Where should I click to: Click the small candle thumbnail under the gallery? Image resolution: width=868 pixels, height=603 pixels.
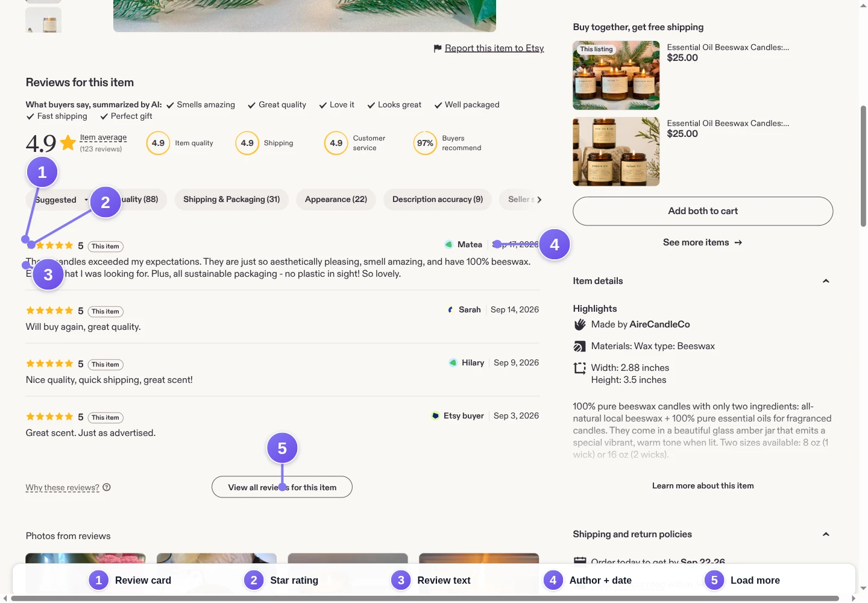tap(43, 20)
